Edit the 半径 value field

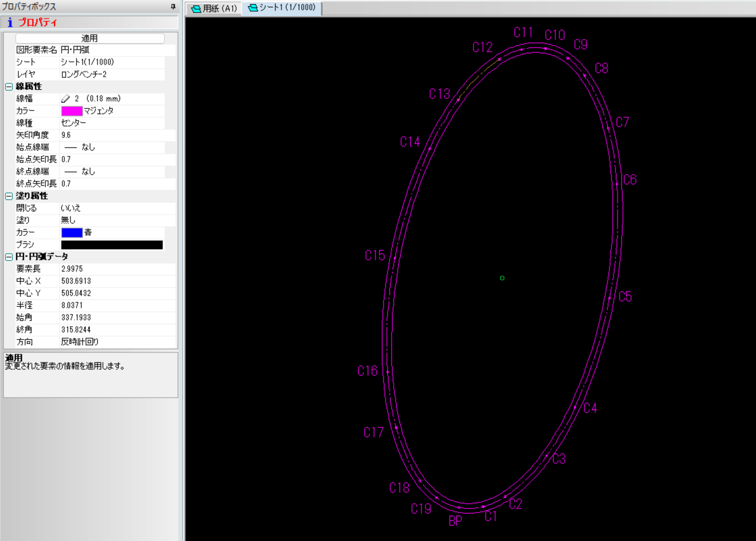tap(113, 305)
